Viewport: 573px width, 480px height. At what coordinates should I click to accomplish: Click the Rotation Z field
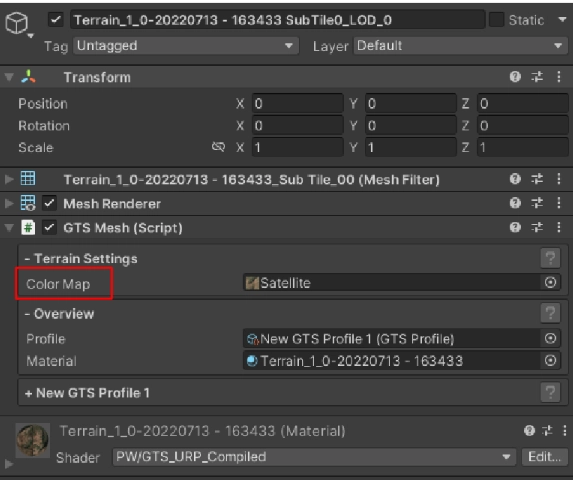coord(523,125)
